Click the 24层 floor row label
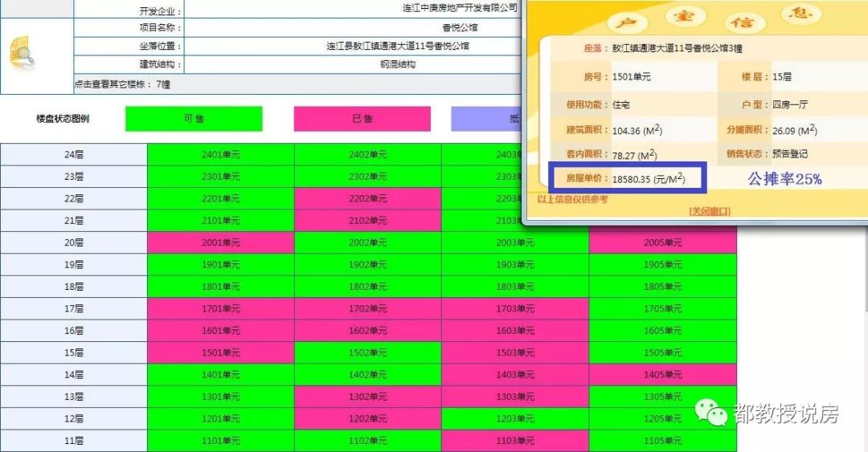 pyautogui.click(x=74, y=155)
